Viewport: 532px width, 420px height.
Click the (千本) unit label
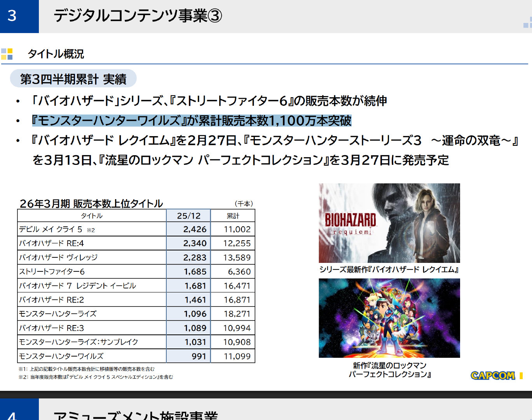pyautogui.click(x=244, y=204)
